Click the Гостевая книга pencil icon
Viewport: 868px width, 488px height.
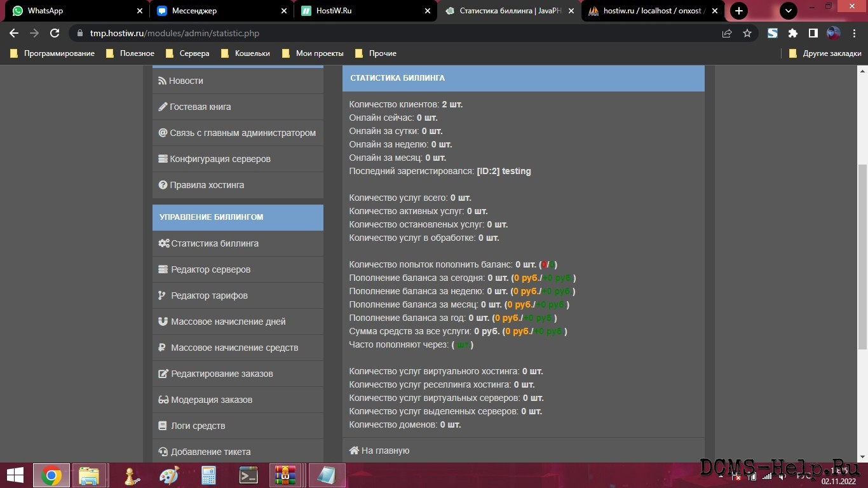tap(163, 107)
